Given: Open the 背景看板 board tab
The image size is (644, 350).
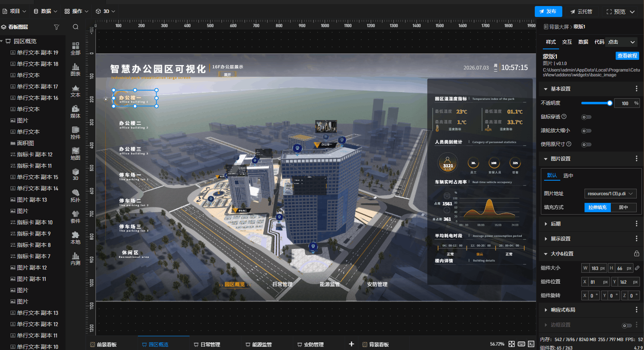Looking at the screenshot, I should click(376, 344).
